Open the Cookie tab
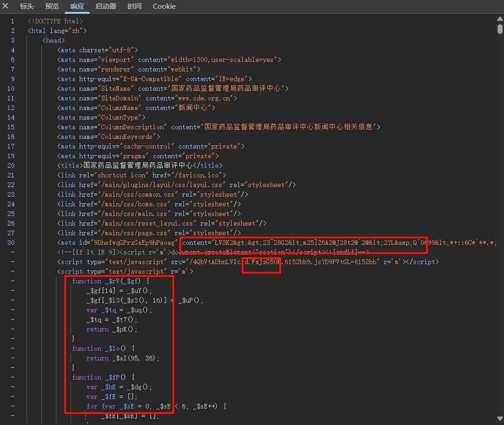504x425 pixels. click(164, 6)
